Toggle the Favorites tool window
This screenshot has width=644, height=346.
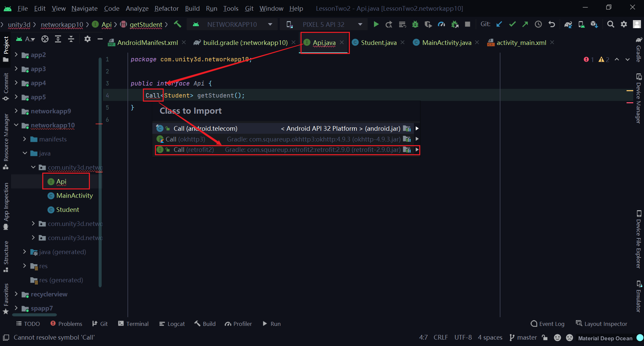(6, 299)
